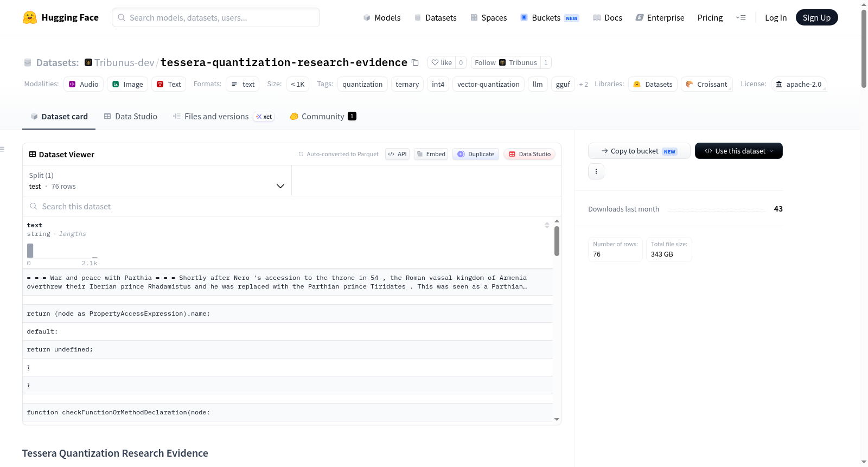View the Pricing page
868x467 pixels.
coord(710,17)
